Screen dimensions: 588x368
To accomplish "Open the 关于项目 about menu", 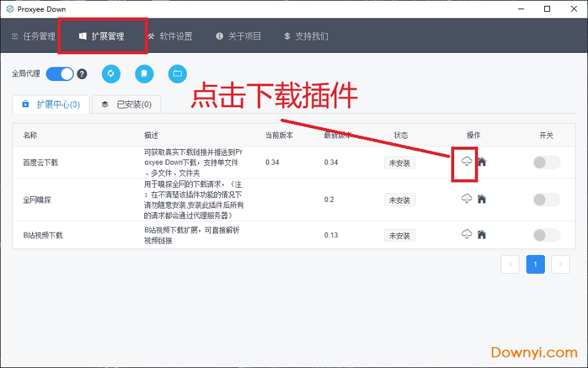I will coord(238,36).
